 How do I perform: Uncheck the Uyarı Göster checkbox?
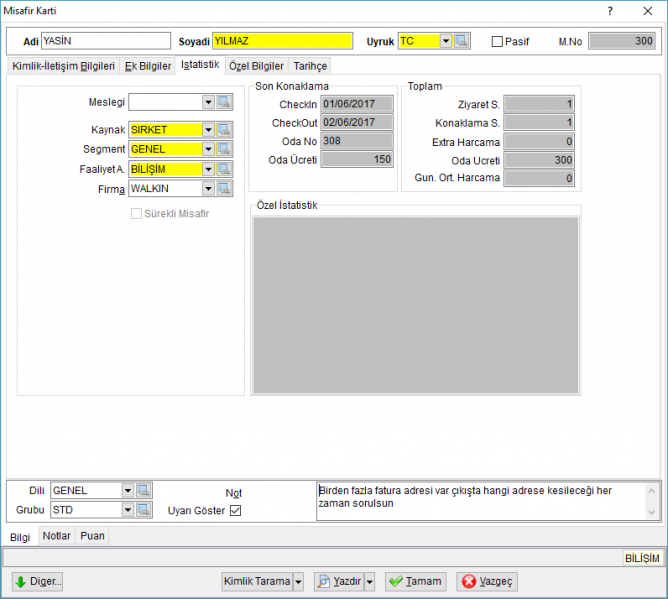[x=235, y=510]
